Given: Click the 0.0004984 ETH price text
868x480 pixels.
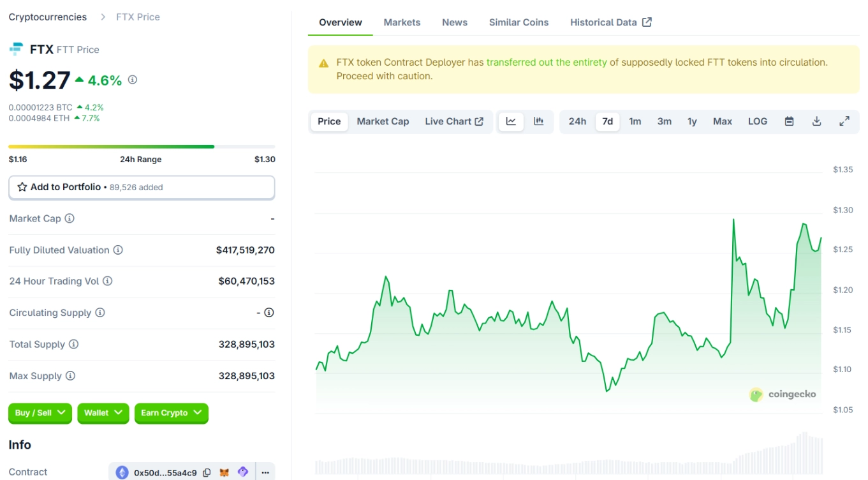Looking at the screenshot, I should (x=40, y=118).
